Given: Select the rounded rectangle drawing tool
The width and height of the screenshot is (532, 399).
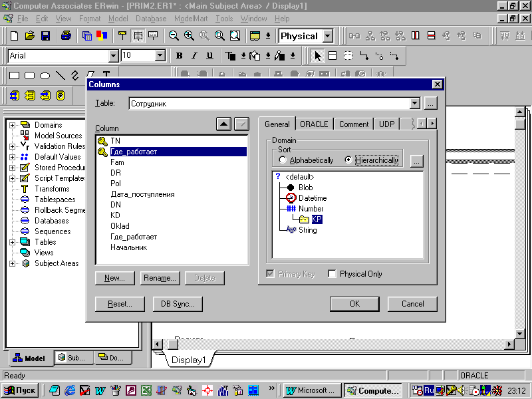Looking at the screenshot, I should (29, 75).
